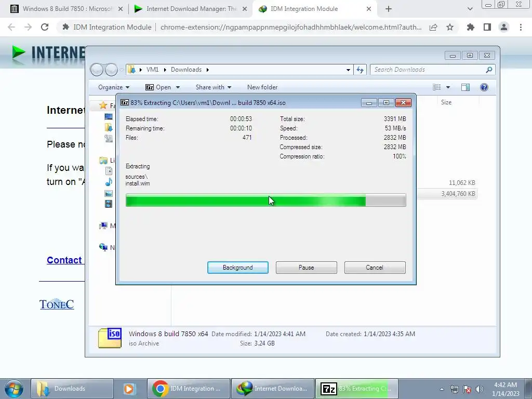This screenshot has height=399, width=532.
Task: Click the Chrome address bar URL
Action: pyautogui.click(x=291, y=27)
